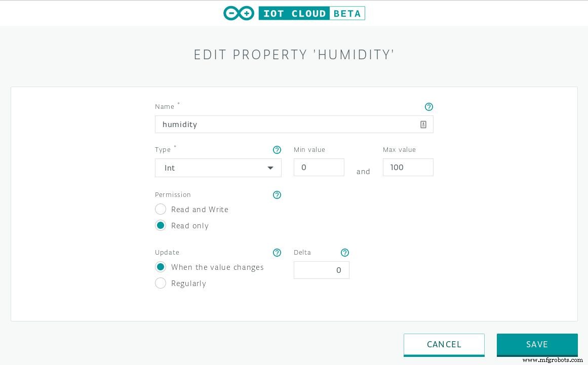Click the Type dropdown arrow

(x=270, y=168)
